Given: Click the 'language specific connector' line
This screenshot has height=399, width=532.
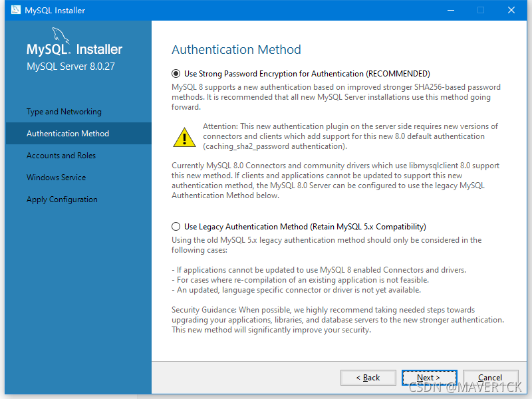Looking at the screenshot, I should [296, 290].
